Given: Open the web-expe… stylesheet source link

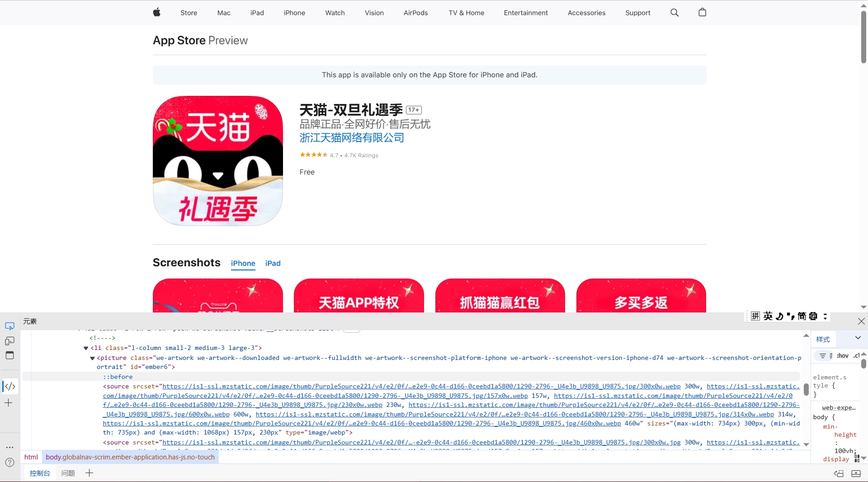Looking at the screenshot, I should point(839,407).
